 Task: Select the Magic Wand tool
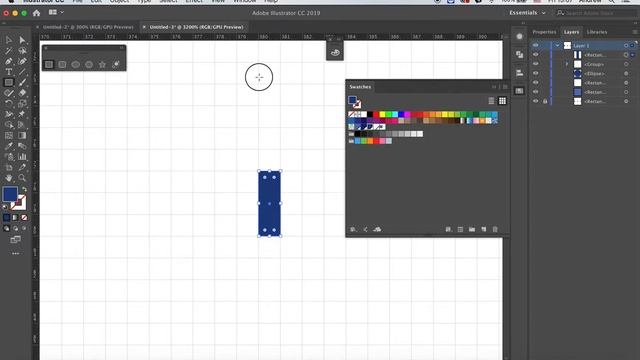[x=9, y=51]
